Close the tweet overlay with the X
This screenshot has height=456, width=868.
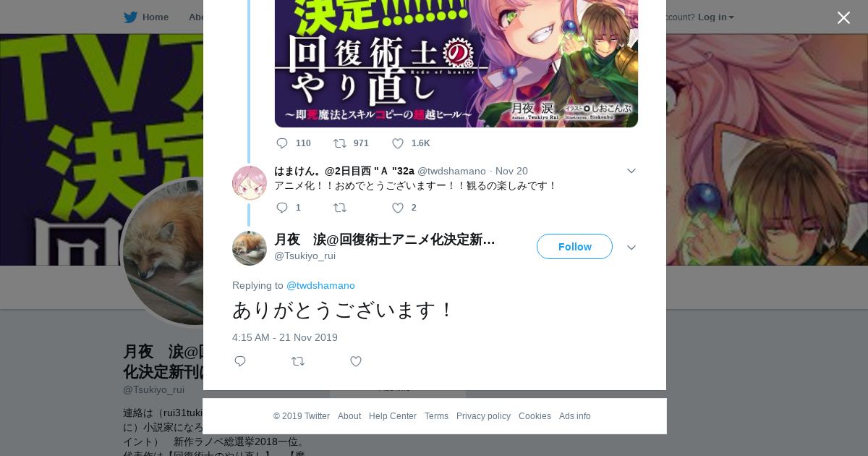(x=843, y=17)
